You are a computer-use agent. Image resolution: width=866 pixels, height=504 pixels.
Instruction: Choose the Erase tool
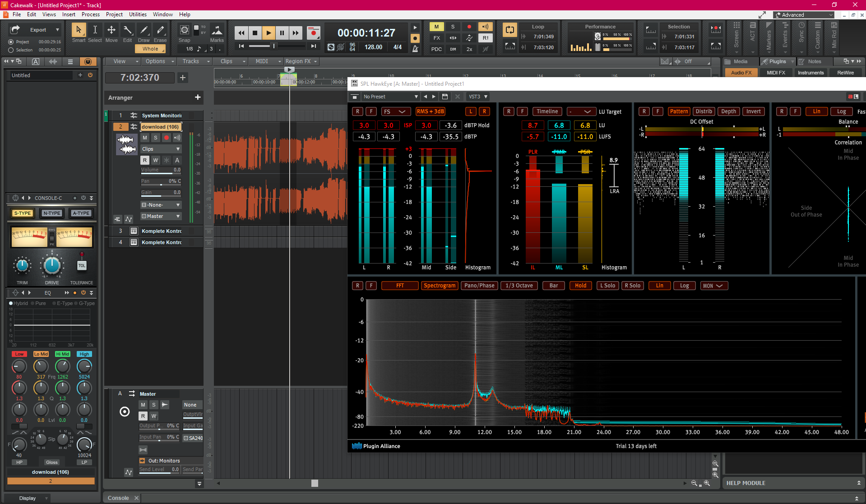(160, 30)
